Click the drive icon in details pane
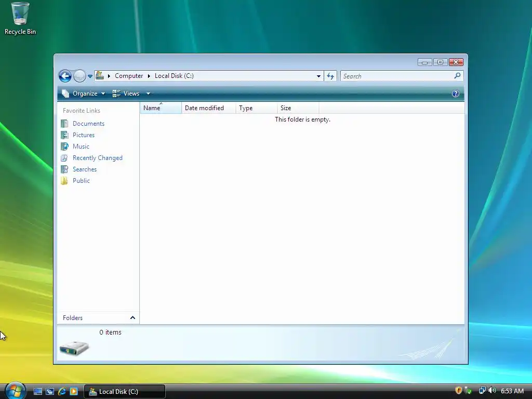The image size is (532, 399). [74, 348]
